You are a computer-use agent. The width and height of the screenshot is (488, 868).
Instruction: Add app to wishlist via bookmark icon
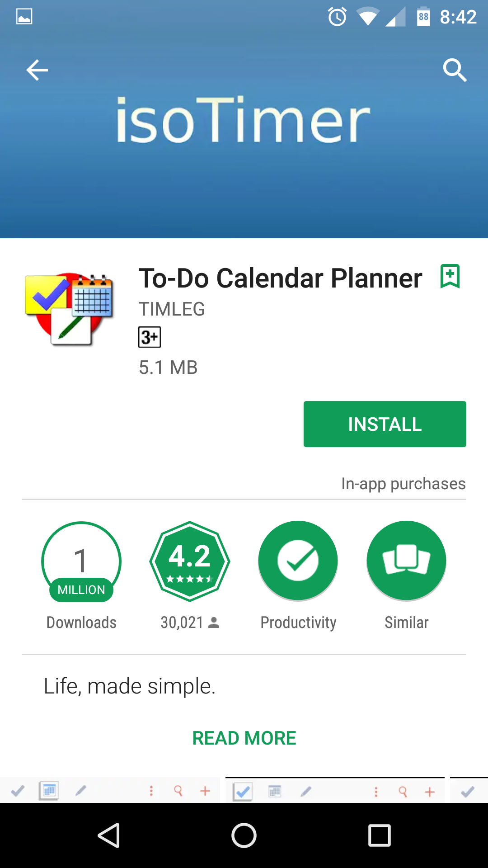tap(450, 276)
